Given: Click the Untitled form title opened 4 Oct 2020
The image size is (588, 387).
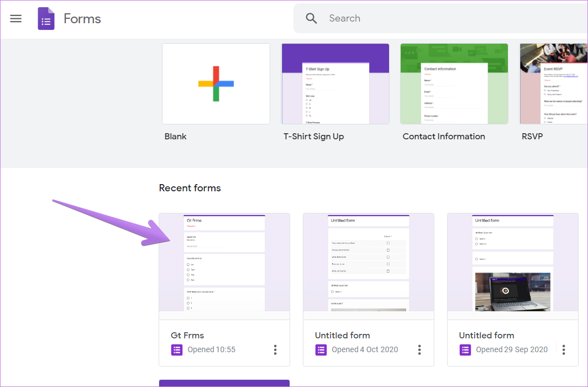Looking at the screenshot, I should [x=342, y=335].
